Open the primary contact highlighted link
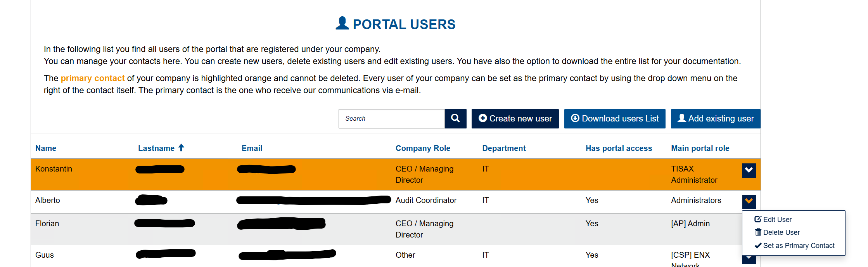The height and width of the screenshot is (267, 868). pos(92,78)
